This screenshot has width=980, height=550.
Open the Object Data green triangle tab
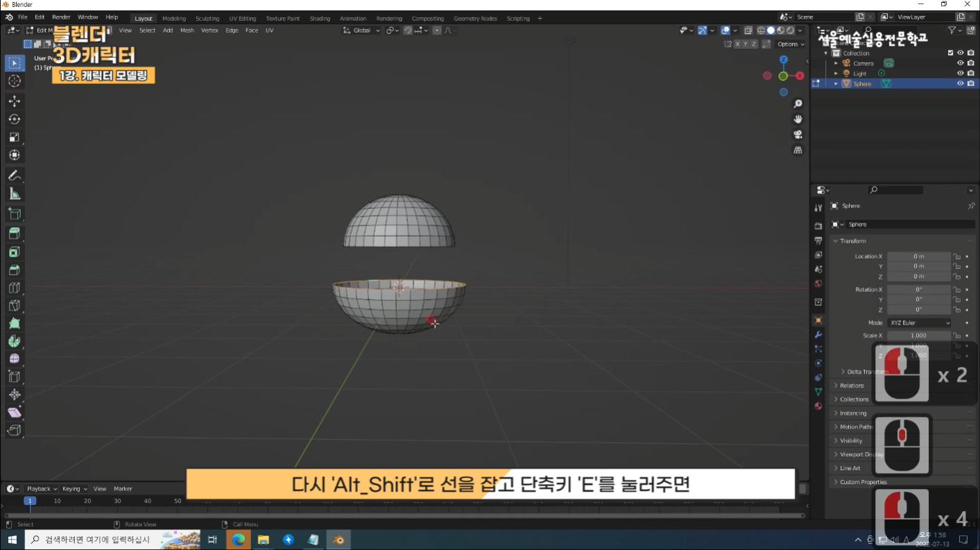click(818, 392)
